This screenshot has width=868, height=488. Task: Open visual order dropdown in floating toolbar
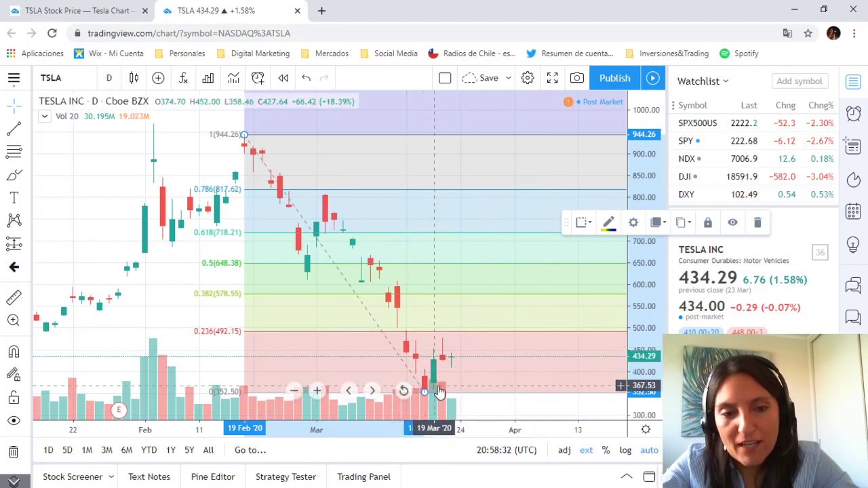click(x=658, y=222)
